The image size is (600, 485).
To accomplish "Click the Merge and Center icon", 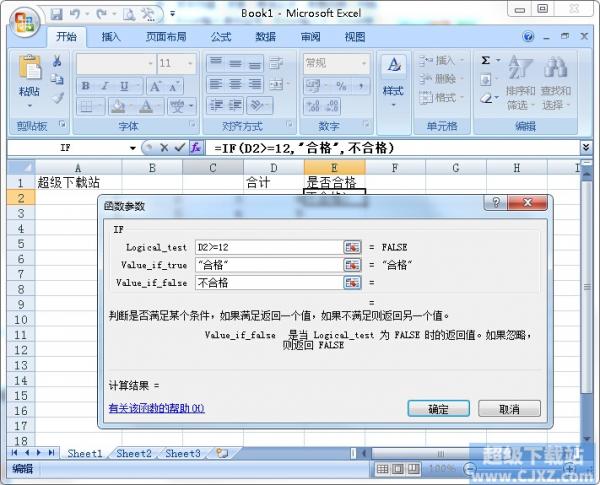I will tap(276, 84).
